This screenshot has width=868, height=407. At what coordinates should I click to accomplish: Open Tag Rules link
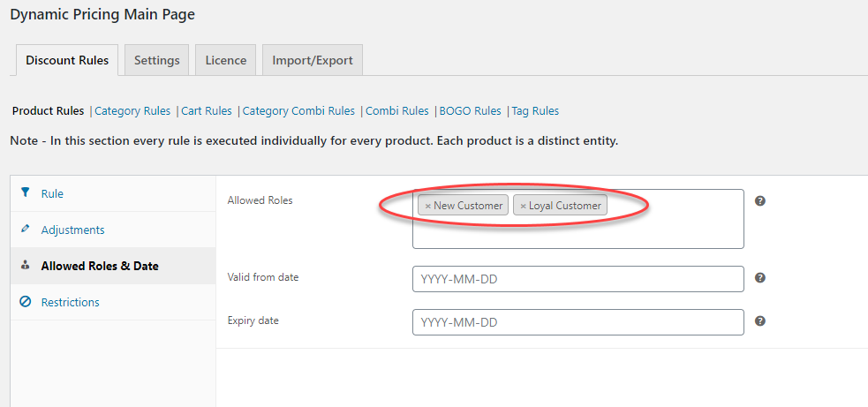pos(535,110)
